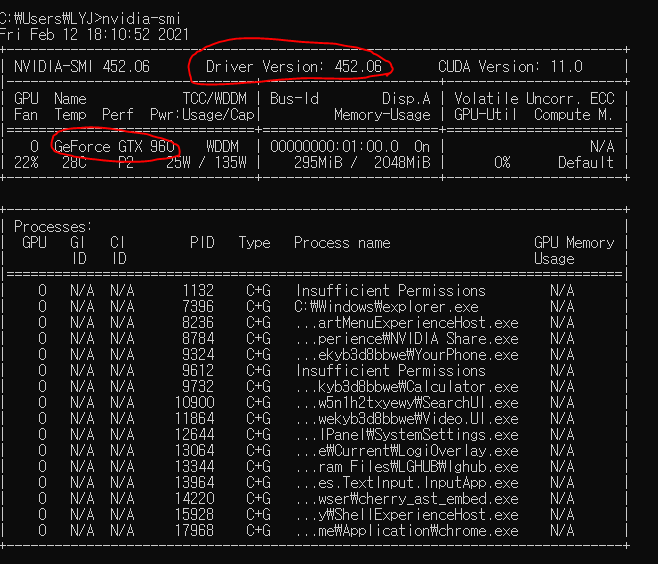Click the PID column header
The image size is (658, 564).
[202, 243]
